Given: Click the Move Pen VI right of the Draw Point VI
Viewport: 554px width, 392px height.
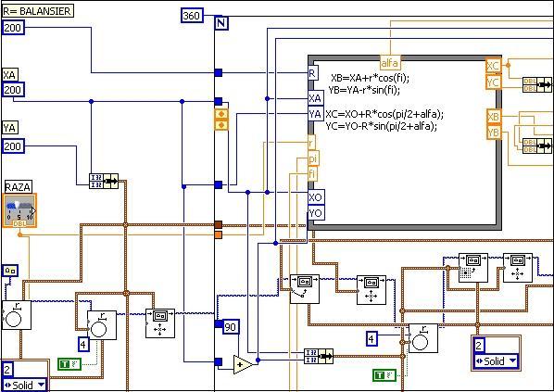Looking at the screenshot, I should click(518, 268).
